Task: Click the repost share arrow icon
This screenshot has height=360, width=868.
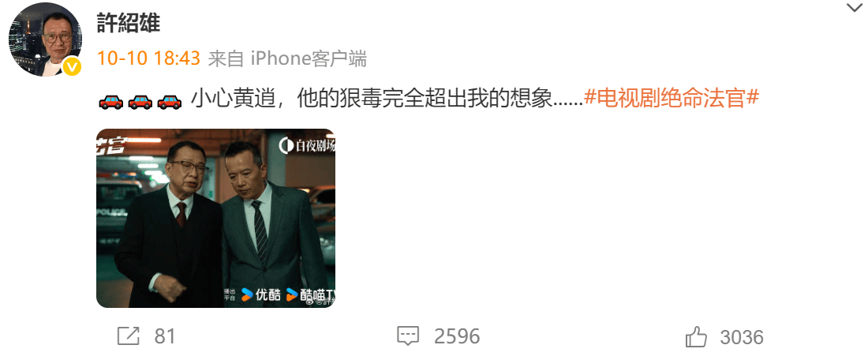Action: (x=129, y=336)
